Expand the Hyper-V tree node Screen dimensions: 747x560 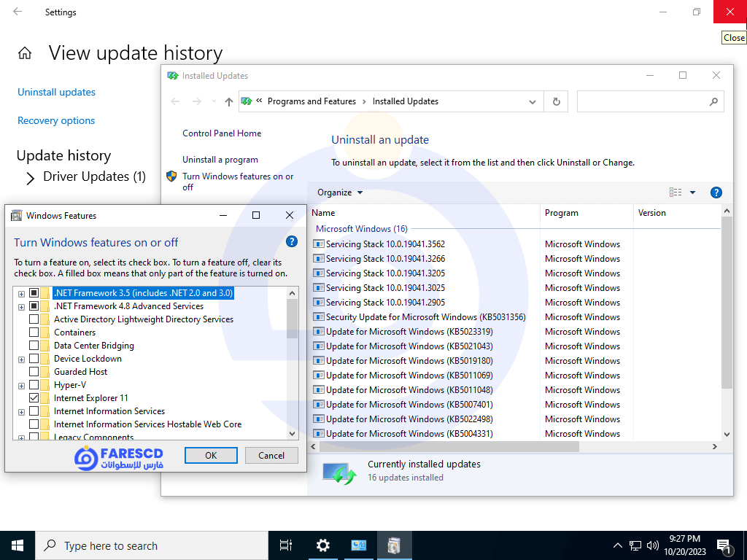point(21,386)
